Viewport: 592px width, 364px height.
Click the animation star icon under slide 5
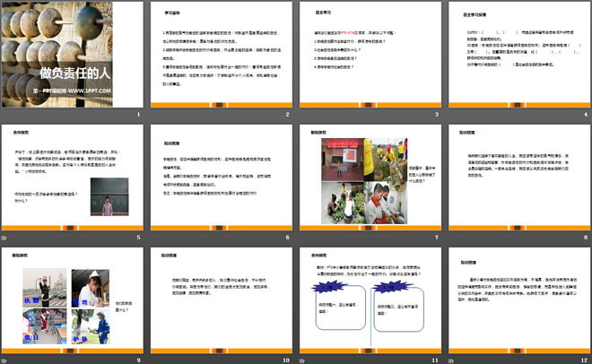[x=4, y=238]
